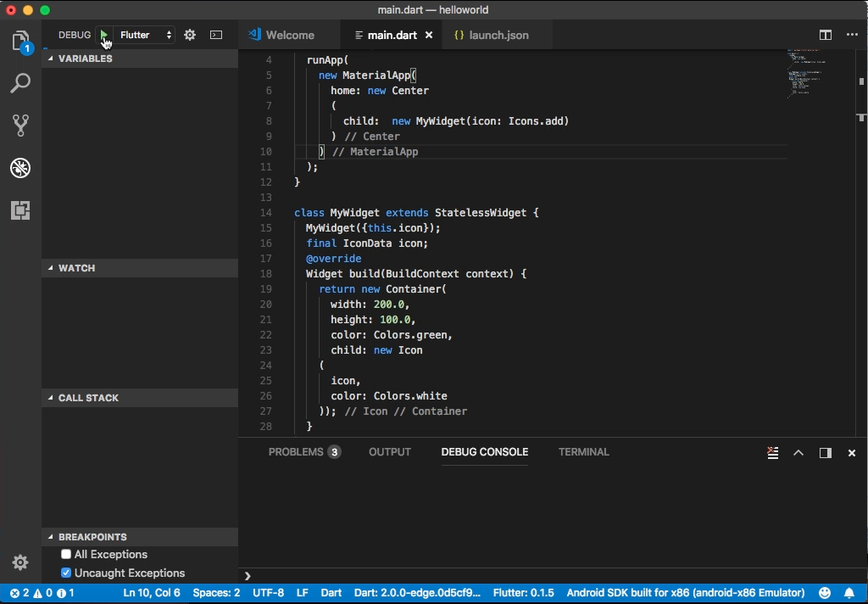Image resolution: width=868 pixels, height=604 pixels.
Task: Open launch.json via debug gear icon
Action: click(x=190, y=35)
